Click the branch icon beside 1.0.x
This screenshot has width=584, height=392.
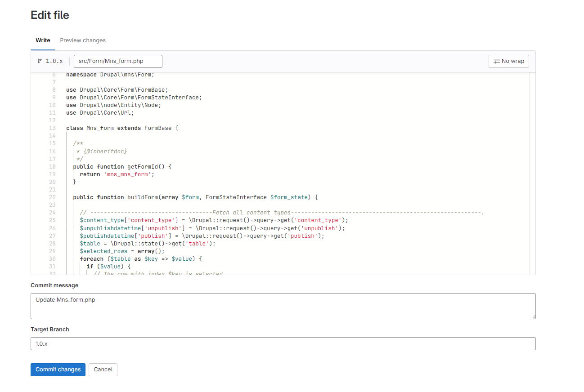point(40,61)
